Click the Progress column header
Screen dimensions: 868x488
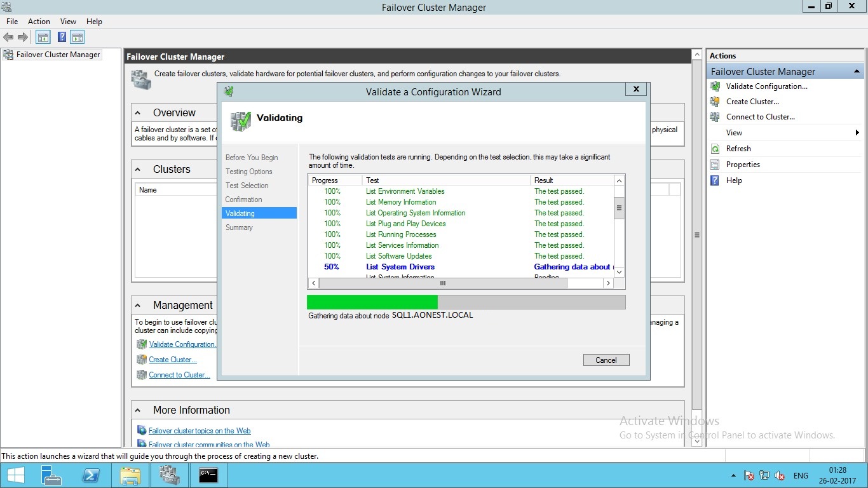(x=335, y=180)
